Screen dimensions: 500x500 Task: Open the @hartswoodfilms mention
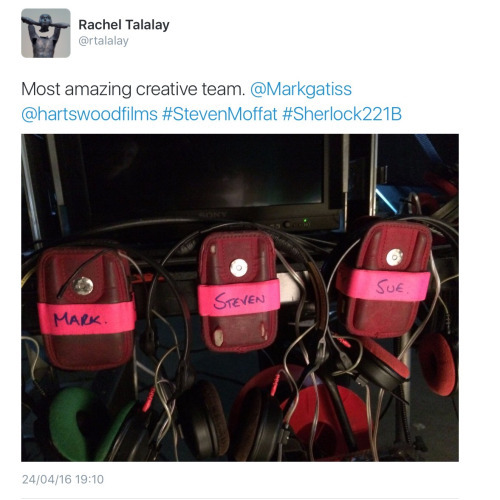[x=89, y=114]
